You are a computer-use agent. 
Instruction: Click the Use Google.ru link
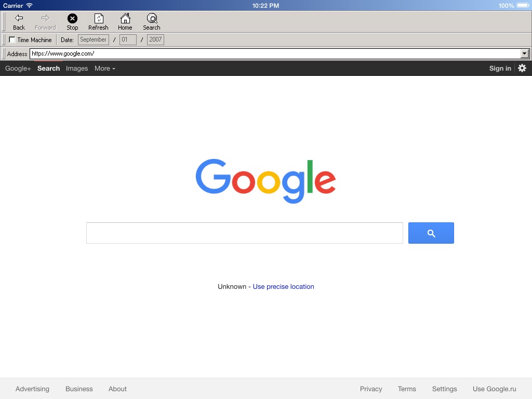(x=495, y=389)
